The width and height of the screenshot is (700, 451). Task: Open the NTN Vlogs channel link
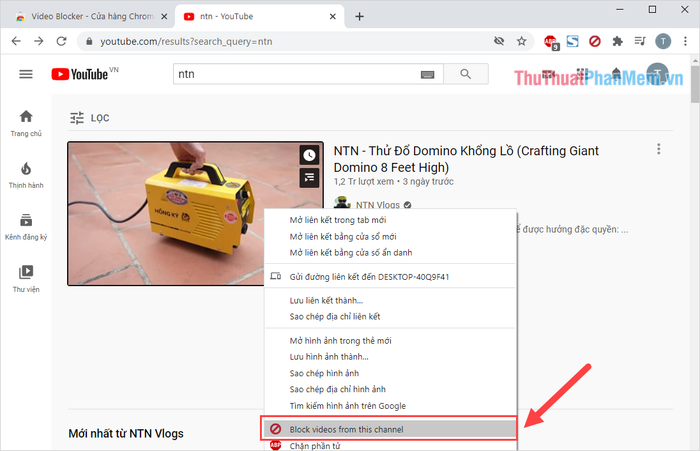point(377,205)
